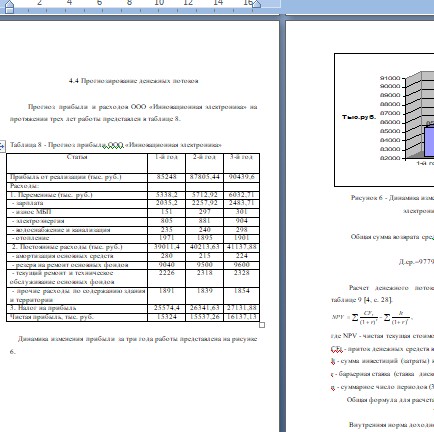The width and height of the screenshot is (434, 432).
Task: Click the "3-й год" column header cell
Action: (242, 163)
